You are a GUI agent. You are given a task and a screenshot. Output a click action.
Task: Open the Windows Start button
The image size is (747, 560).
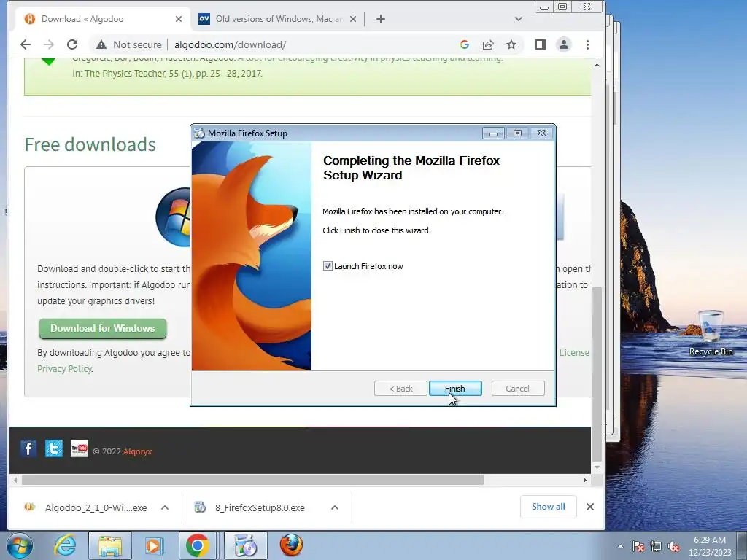point(20,545)
